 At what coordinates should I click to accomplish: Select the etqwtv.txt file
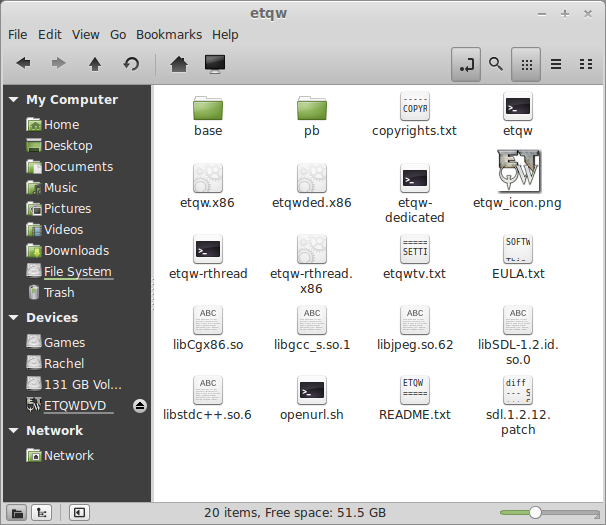pyautogui.click(x=414, y=258)
